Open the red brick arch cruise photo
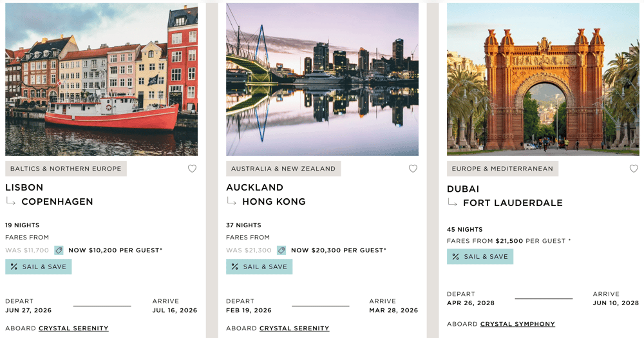 click(543, 79)
